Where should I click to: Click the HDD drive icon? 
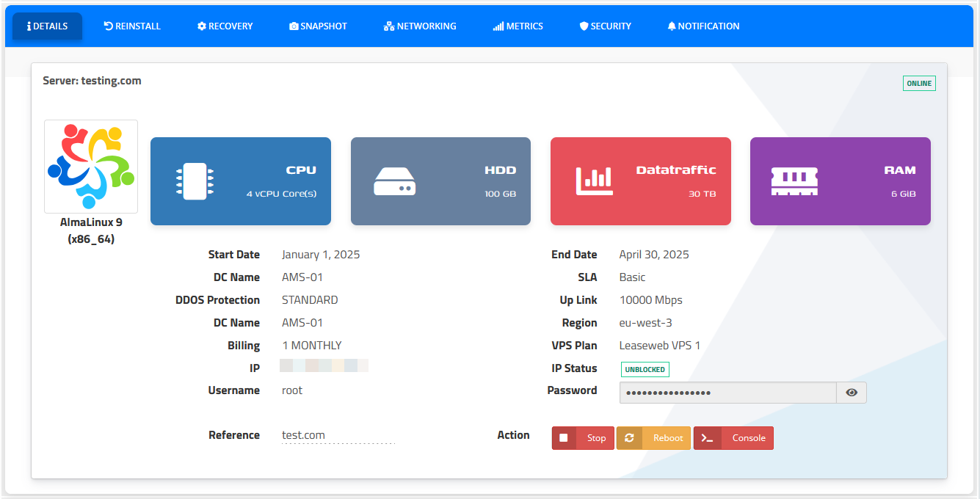(x=394, y=181)
